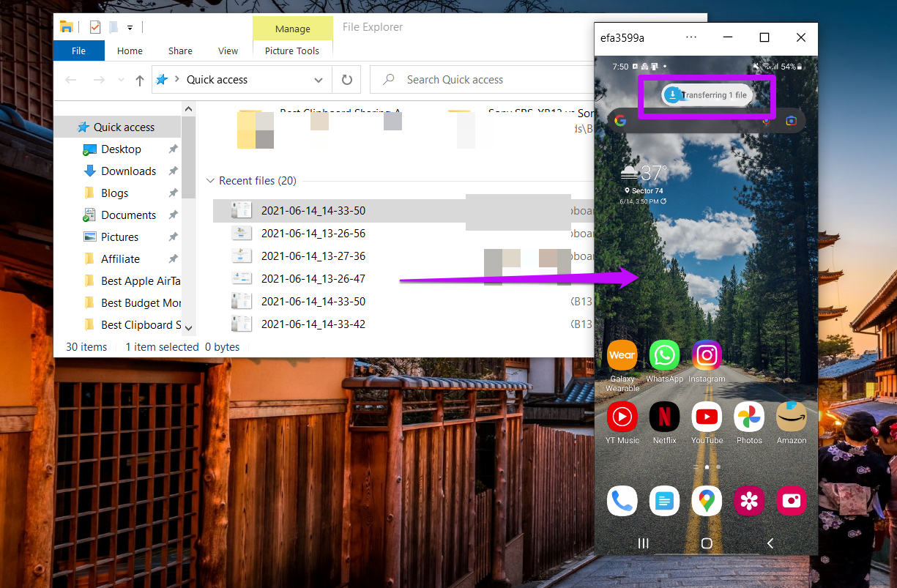The height and width of the screenshot is (588, 897).
Task: Open the blue Messages app
Action: point(664,501)
